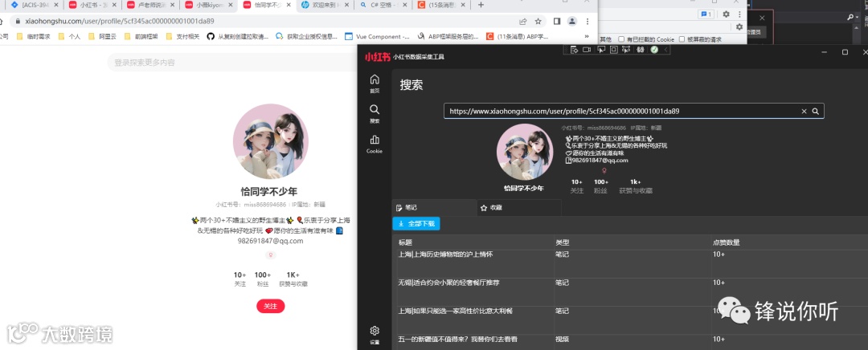Open the 前端框架 bookmark folder
The width and height of the screenshot is (868, 350).
coord(141,37)
